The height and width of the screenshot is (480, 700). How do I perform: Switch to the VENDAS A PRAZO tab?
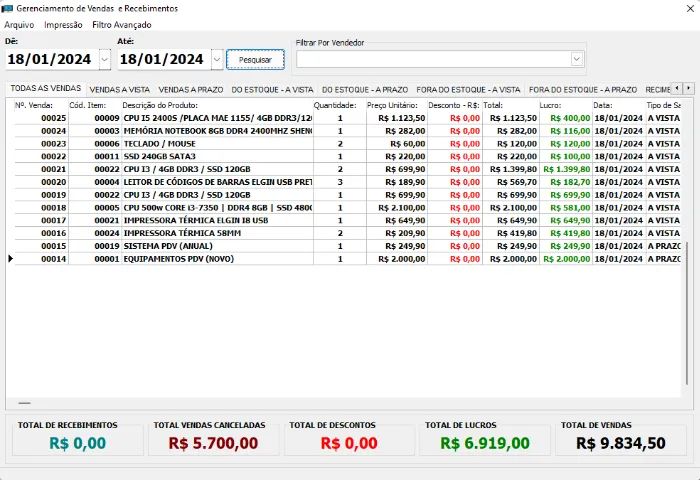click(x=191, y=90)
